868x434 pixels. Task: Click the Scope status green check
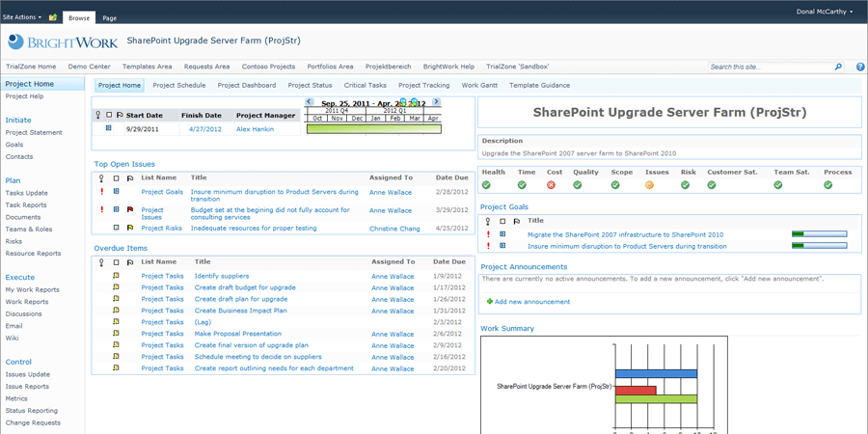615,185
